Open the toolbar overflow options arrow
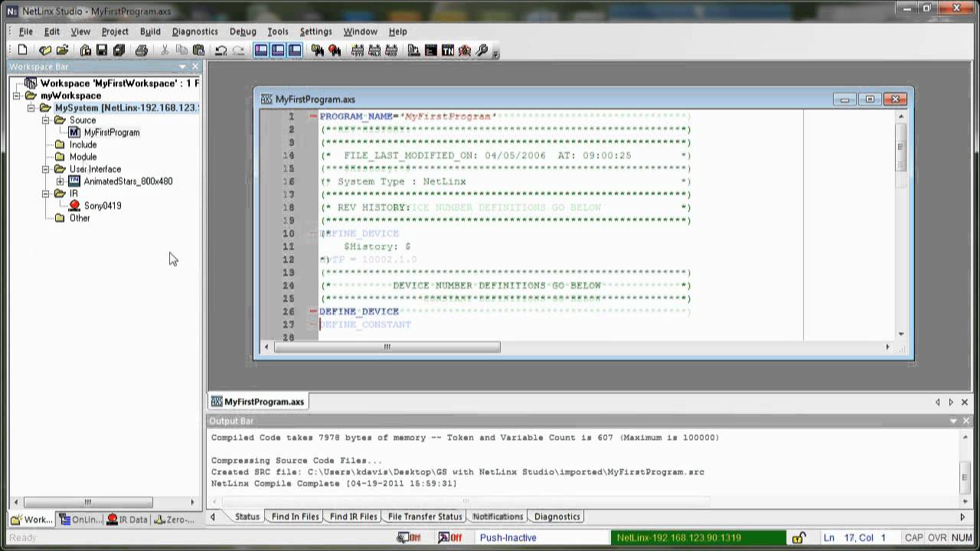 [x=496, y=52]
